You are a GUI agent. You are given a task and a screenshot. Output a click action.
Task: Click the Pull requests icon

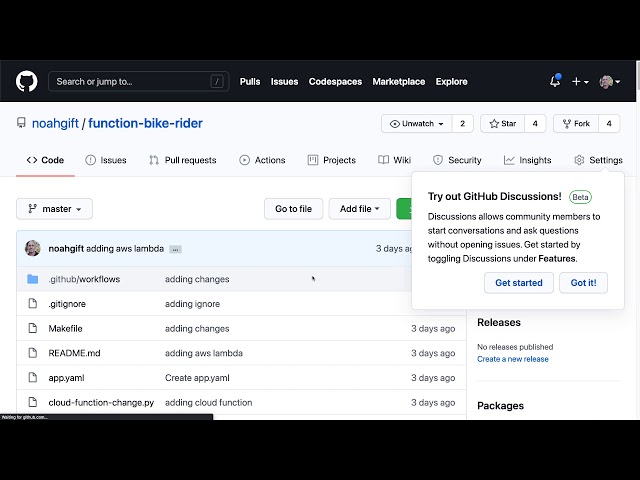click(154, 160)
